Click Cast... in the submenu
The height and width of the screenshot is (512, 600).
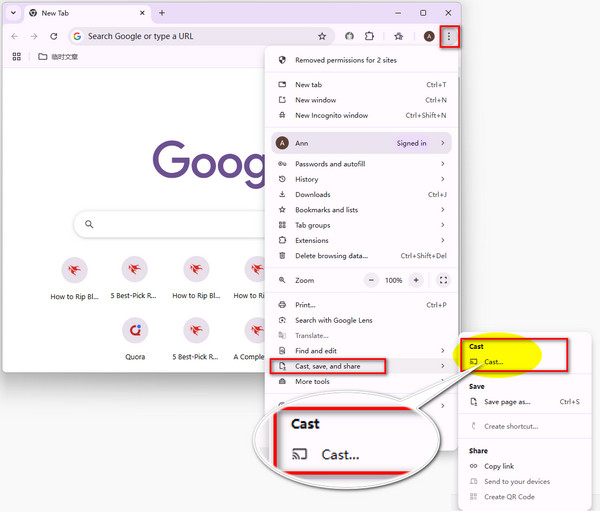click(524, 362)
